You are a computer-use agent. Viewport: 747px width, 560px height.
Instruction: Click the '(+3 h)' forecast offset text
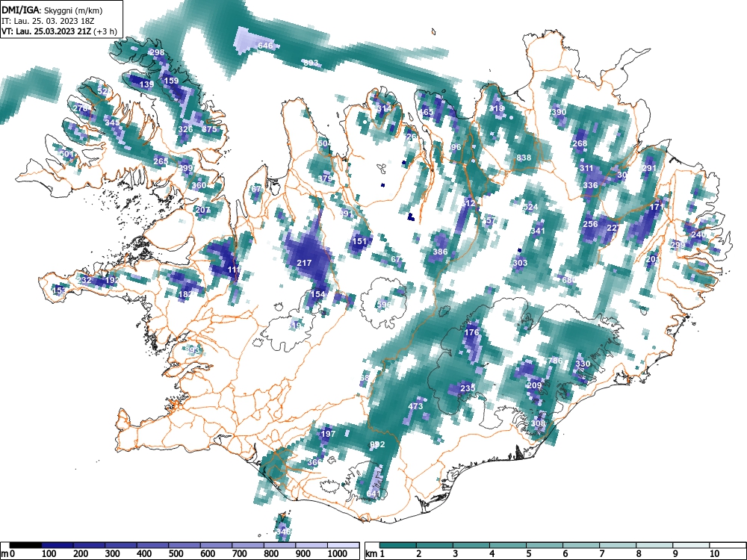point(105,32)
